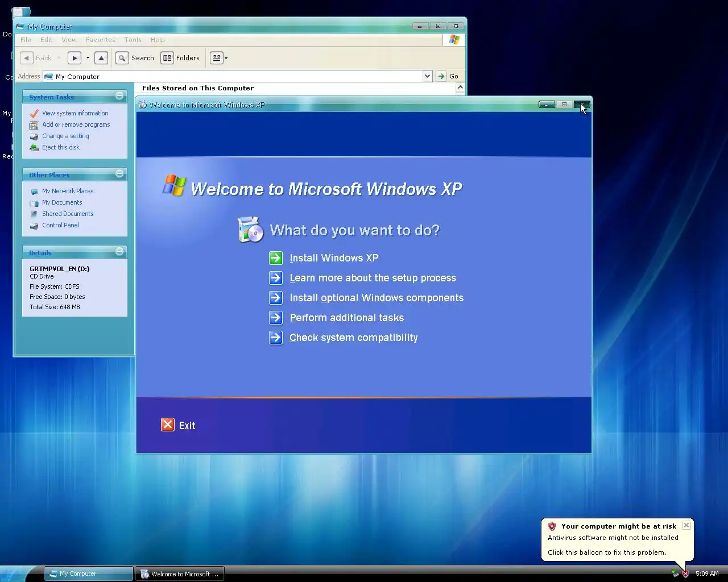This screenshot has width=728, height=582.
Task: Click the antivirus warning balloon text
Action: click(x=613, y=538)
